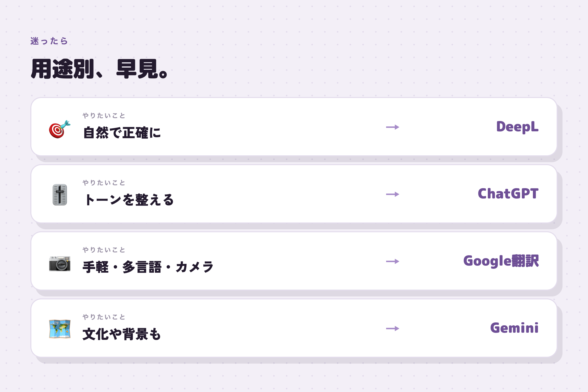Click the arrow in the Gemini row
This screenshot has height=392, width=588.
pos(392,329)
